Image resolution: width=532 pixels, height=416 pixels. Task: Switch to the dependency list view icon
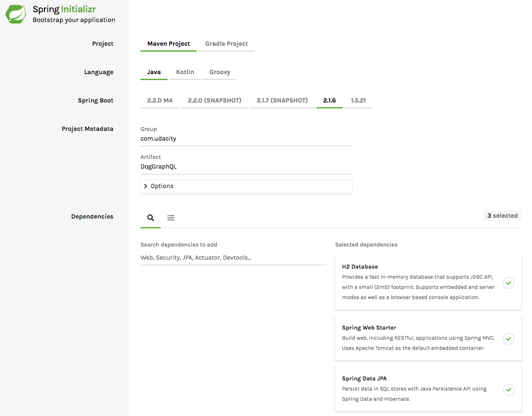tap(171, 218)
